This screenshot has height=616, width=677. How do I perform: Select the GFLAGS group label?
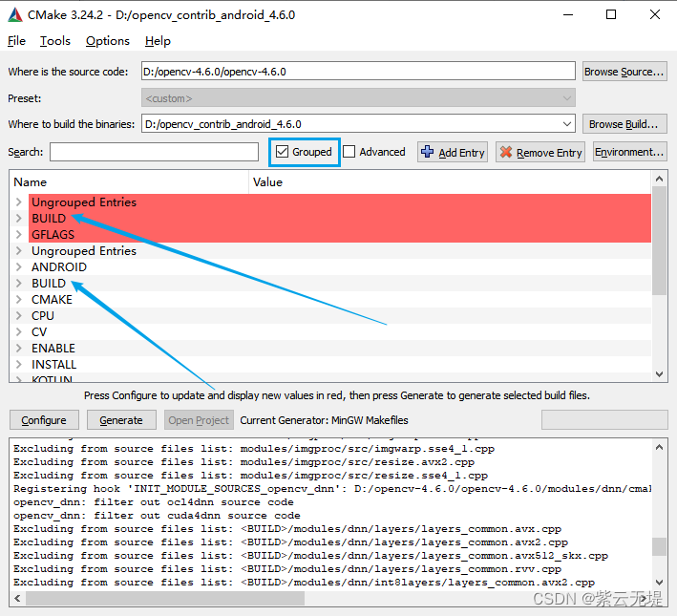53,235
